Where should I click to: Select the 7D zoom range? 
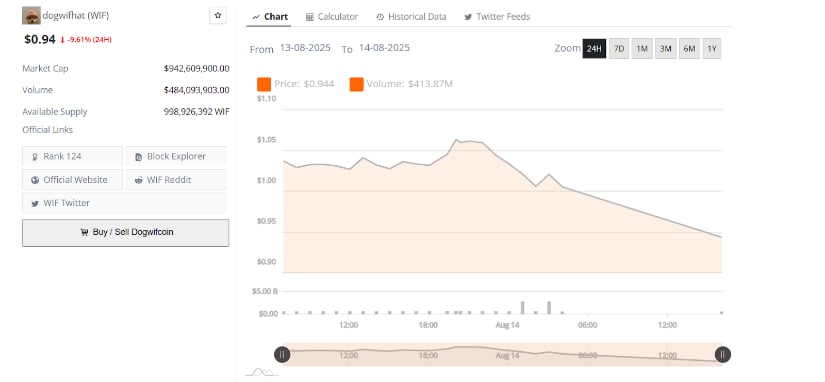click(619, 49)
